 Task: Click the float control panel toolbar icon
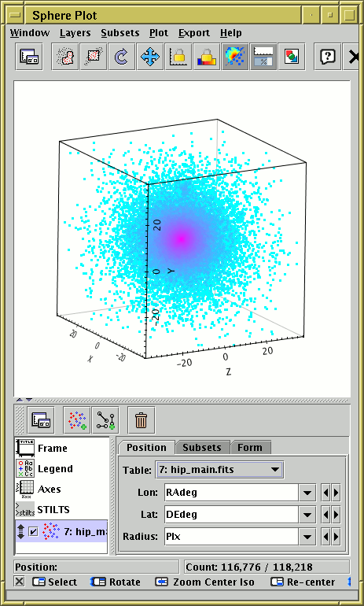coord(29,57)
